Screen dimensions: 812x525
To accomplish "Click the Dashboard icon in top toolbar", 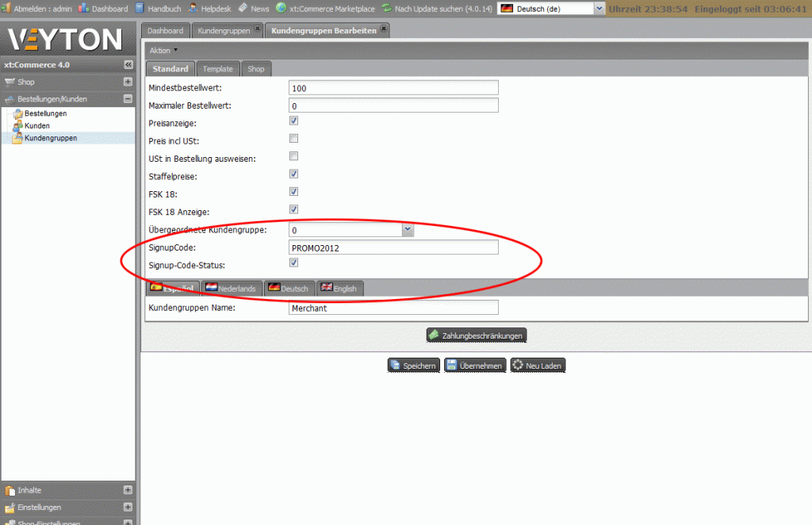I will click(82, 9).
